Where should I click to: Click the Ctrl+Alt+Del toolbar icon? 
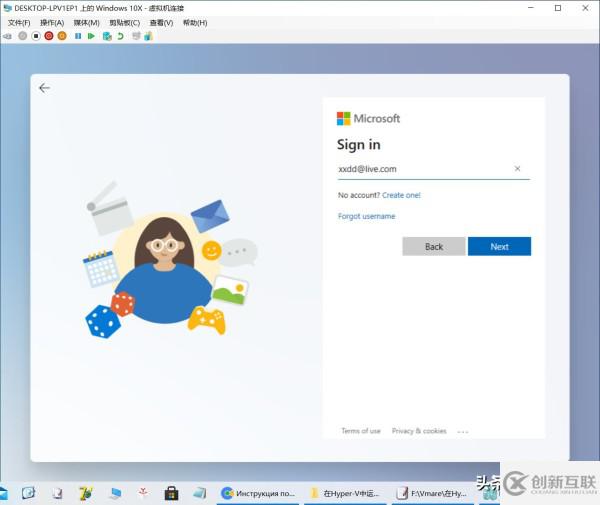coord(7,36)
